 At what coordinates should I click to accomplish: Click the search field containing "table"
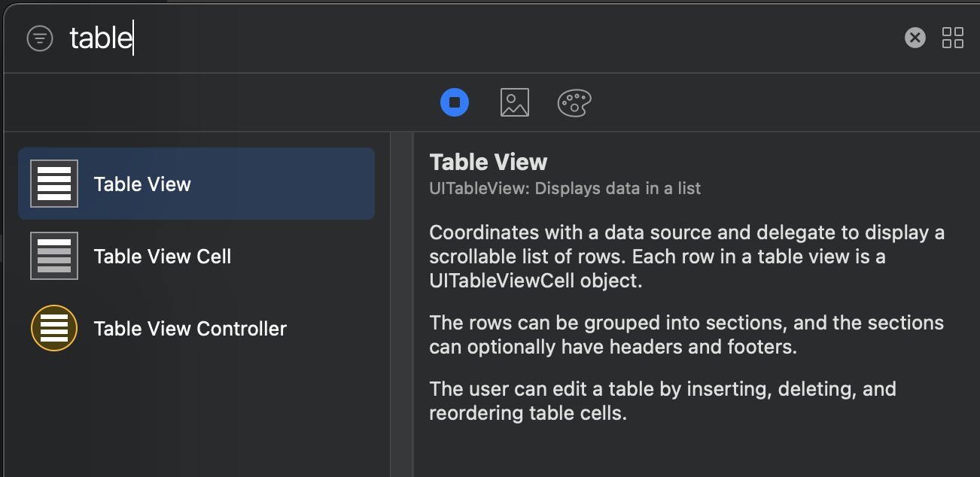[452, 38]
